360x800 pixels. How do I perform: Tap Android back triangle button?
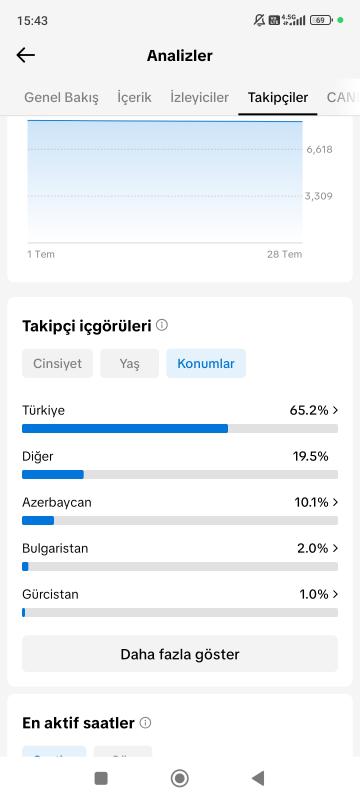point(258,778)
